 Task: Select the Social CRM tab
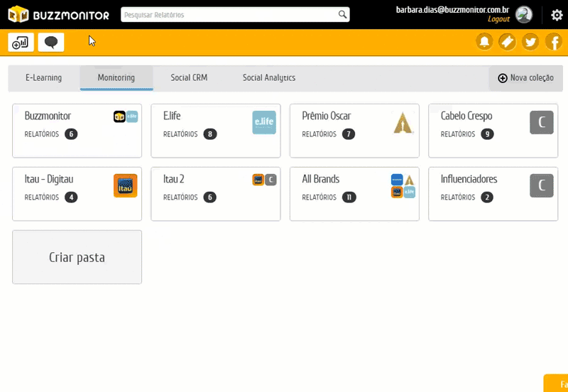189,78
